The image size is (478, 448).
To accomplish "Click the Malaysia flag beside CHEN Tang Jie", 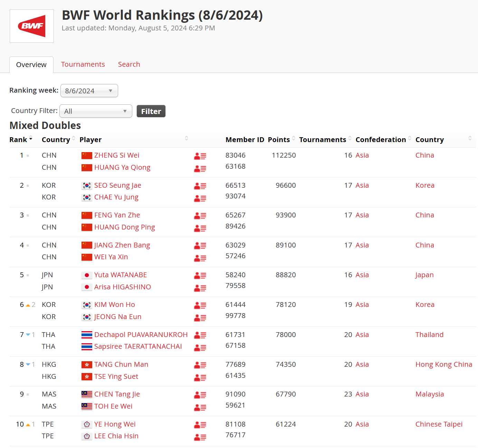I will (x=87, y=394).
